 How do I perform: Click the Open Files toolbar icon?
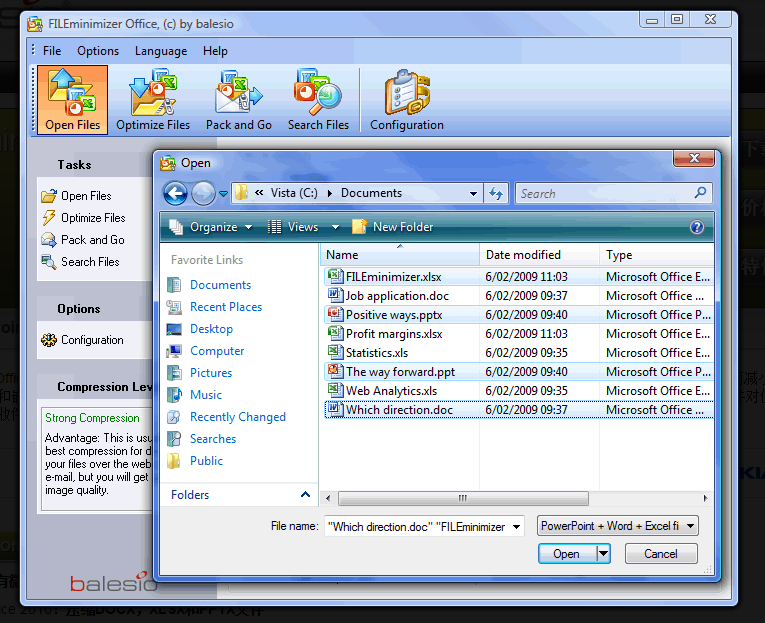[72, 100]
